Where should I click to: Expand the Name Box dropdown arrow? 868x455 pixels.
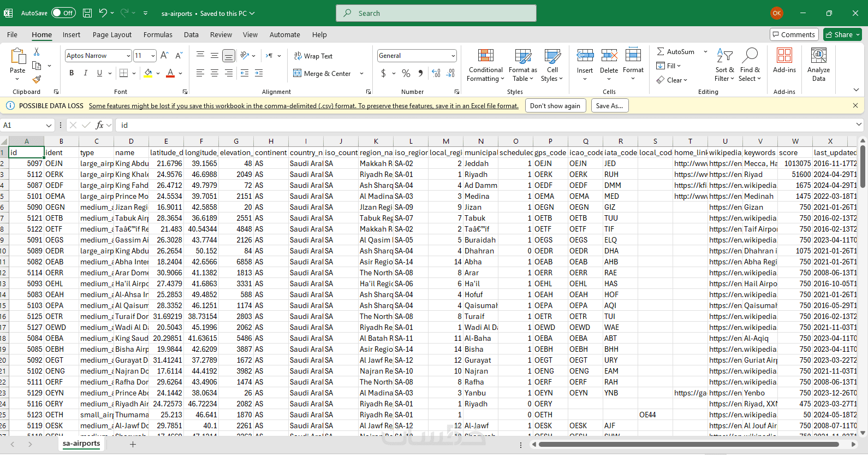(x=49, y=126)
